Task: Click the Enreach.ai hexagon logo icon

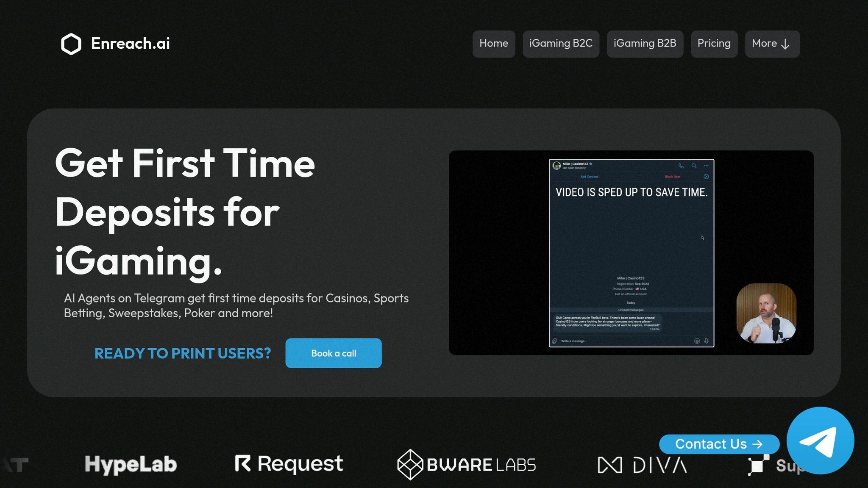Action: point(71,44)
